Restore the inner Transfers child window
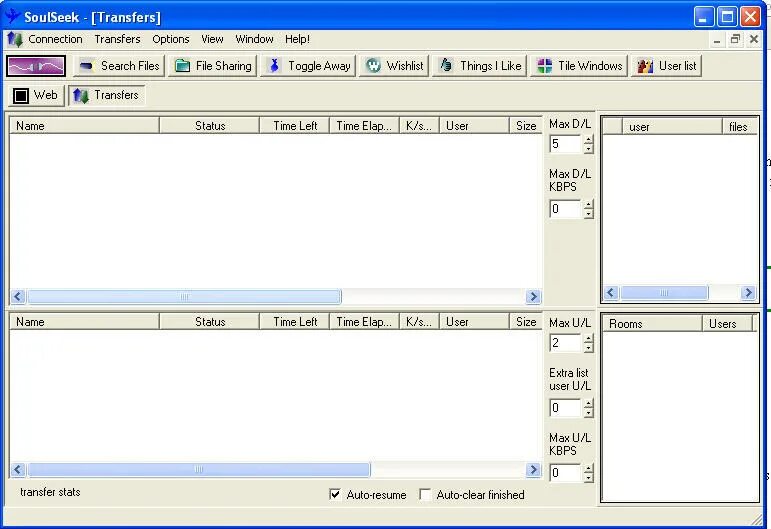This screenshot has width=771, height=529. (x=735, y=39)
